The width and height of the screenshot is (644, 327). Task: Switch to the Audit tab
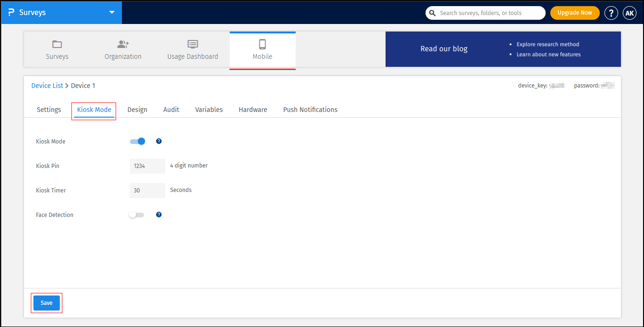[171, 110]
